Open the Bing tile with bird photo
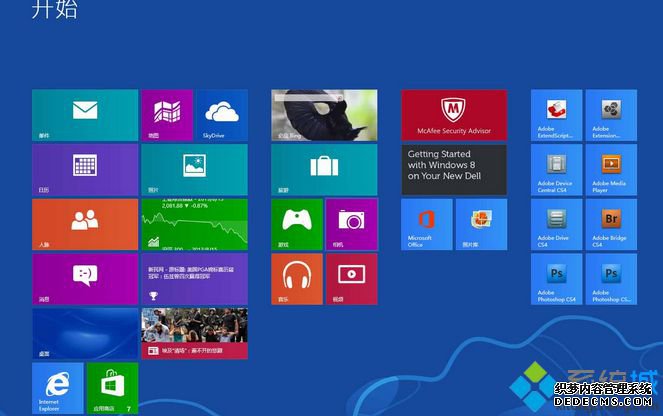Screen dimensions: 663x416 (324, 115)
